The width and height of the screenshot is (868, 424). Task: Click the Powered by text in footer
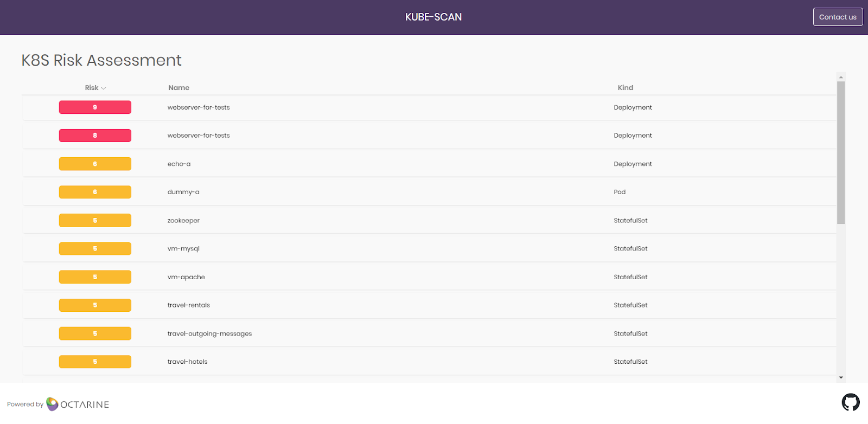[25, 404]
